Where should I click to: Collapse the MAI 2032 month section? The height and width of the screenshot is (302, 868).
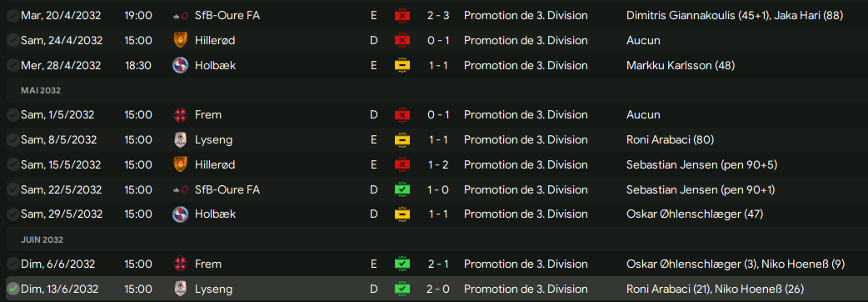coord(41,90)
